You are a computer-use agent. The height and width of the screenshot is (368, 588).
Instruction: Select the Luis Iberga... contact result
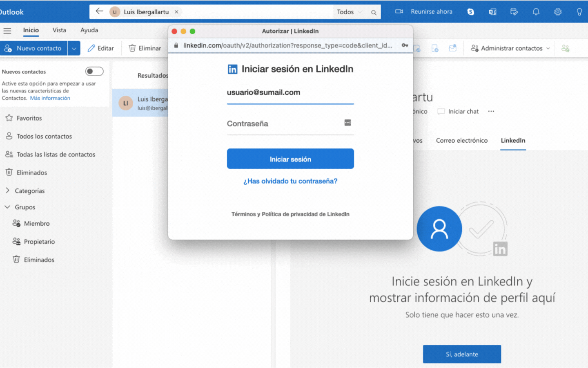click(x=140, y=103)
